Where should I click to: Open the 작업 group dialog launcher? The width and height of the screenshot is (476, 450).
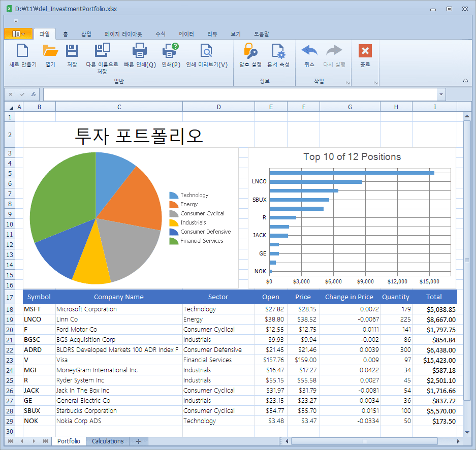click(347, 83)
